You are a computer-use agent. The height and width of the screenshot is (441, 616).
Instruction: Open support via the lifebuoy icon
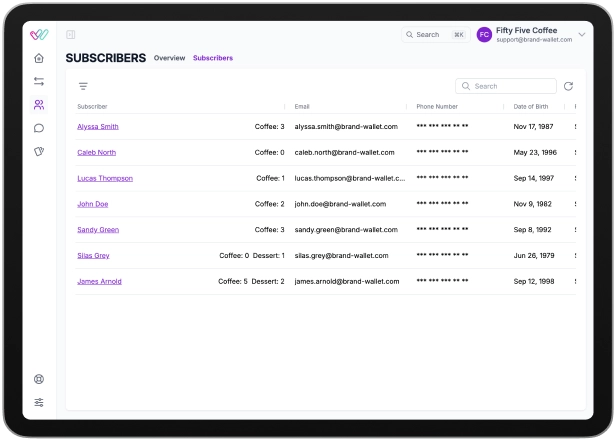click(39, 379)
